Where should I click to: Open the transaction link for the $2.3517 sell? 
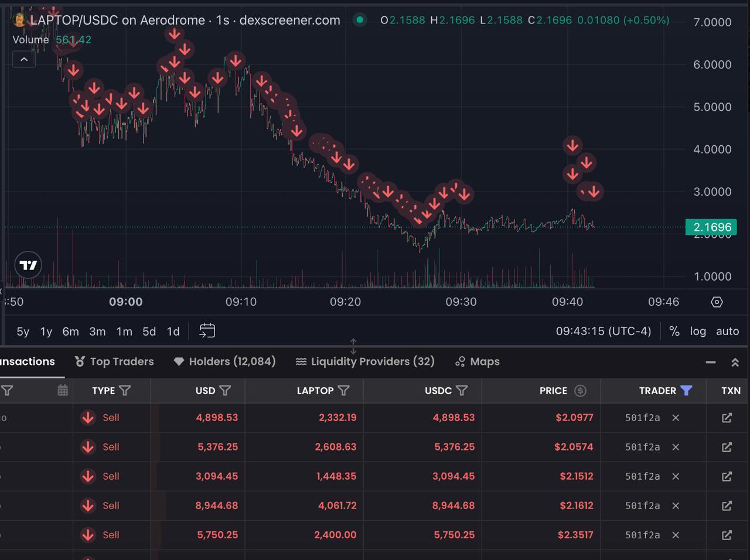[x=727, y=535]
